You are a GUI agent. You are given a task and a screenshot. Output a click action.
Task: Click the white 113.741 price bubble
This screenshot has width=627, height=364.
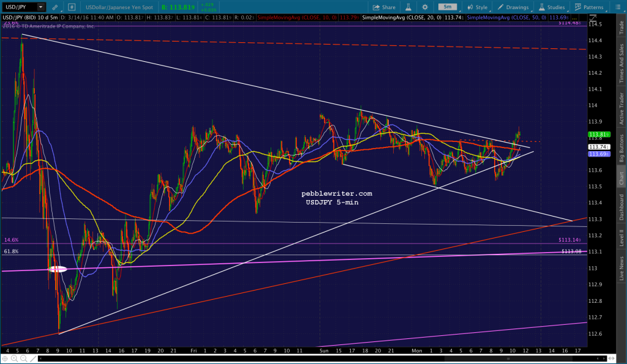[599, 147]
